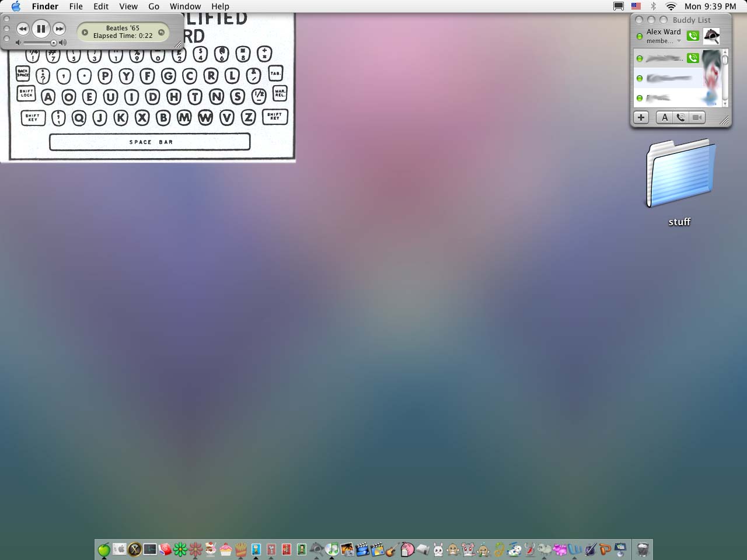Click the loud speaker icon in iTunes

[x=63, y=43]
